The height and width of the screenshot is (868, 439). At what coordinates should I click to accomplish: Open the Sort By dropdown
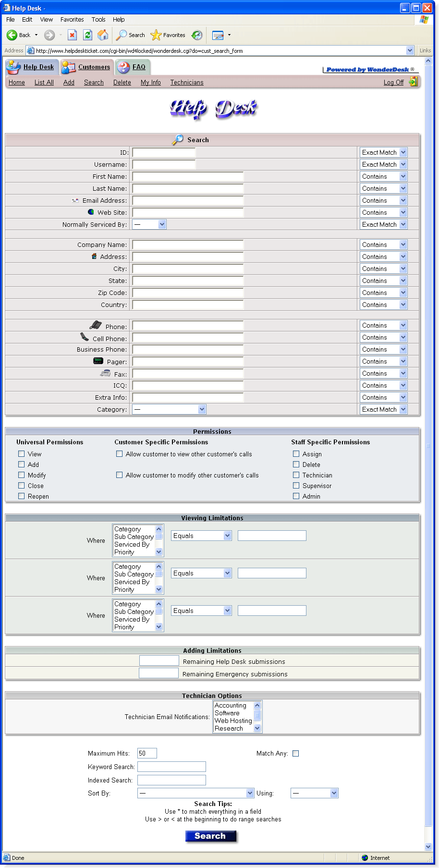[x=195, y=793]
